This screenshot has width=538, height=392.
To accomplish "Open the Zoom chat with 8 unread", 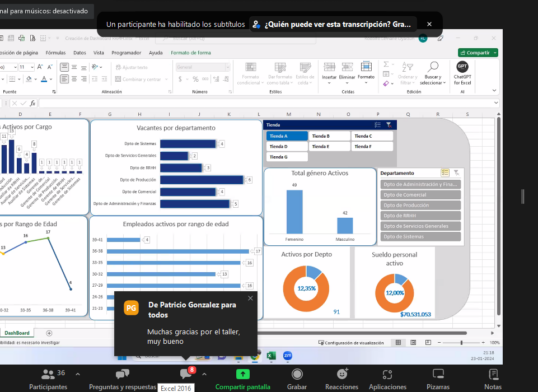I will coord(186,374).
